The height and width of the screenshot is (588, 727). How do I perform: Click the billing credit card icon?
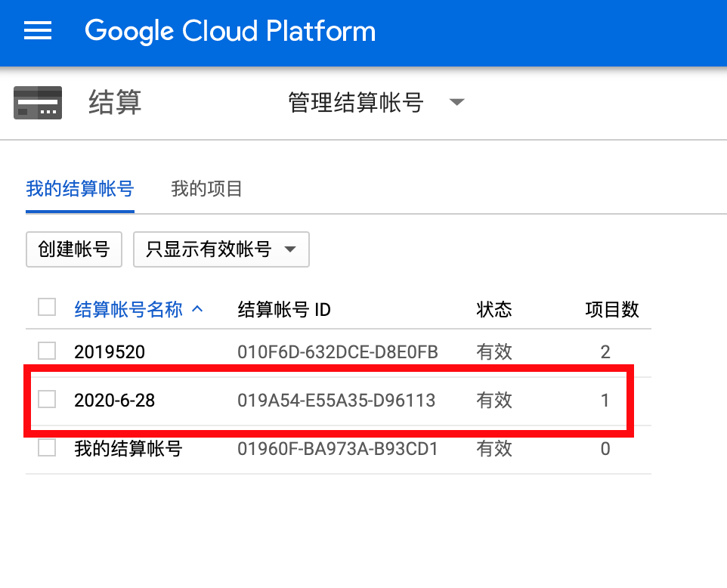pos(38,103)
